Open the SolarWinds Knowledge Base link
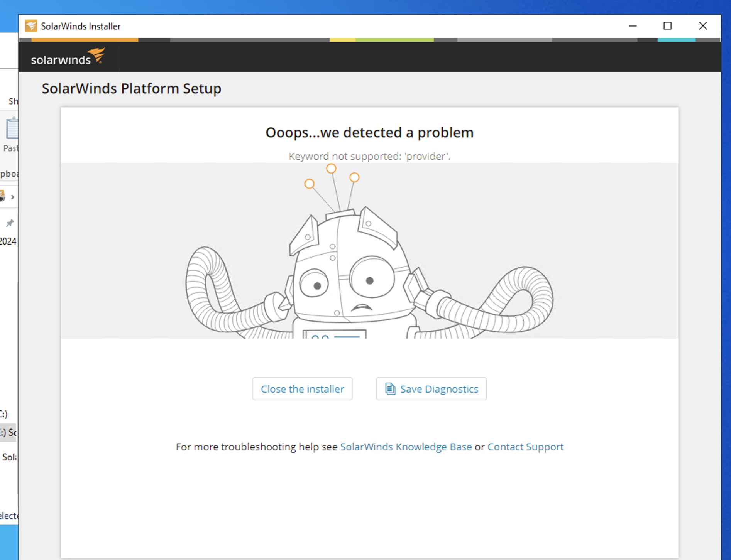The width and height of the screenshot is (731, 560). [406, 447]
